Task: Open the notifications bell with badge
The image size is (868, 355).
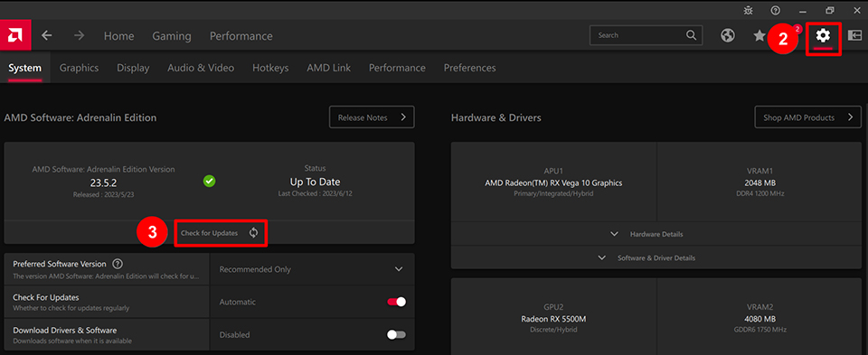Action: [790, 34]
